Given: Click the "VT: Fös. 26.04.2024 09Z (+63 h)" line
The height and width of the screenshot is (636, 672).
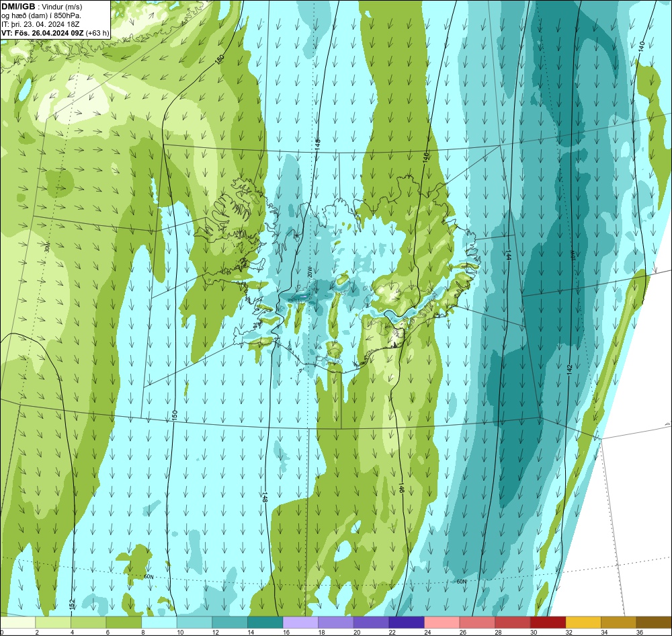Looking at the screenshot, I should pyautogui.click(x=55, y=33).
